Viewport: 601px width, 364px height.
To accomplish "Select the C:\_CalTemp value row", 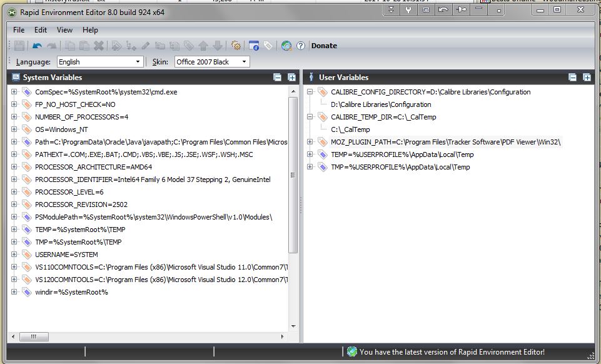I will (350, 129).
